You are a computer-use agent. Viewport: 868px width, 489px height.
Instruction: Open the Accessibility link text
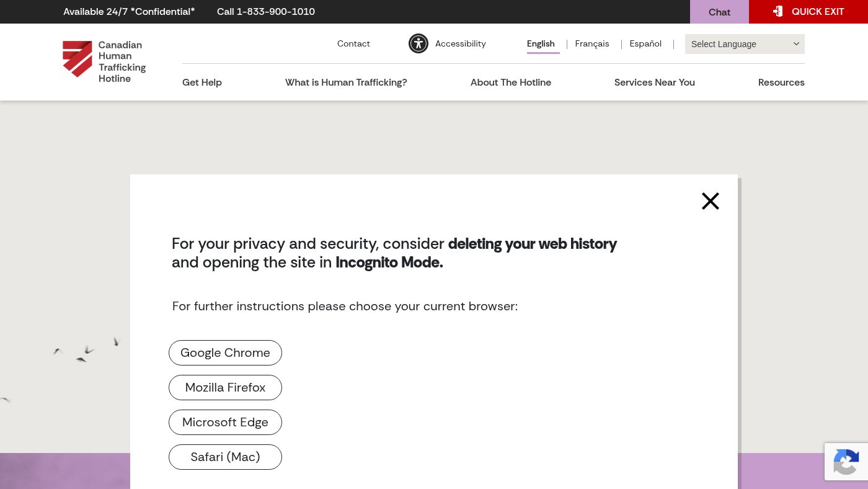pos(461,43)
